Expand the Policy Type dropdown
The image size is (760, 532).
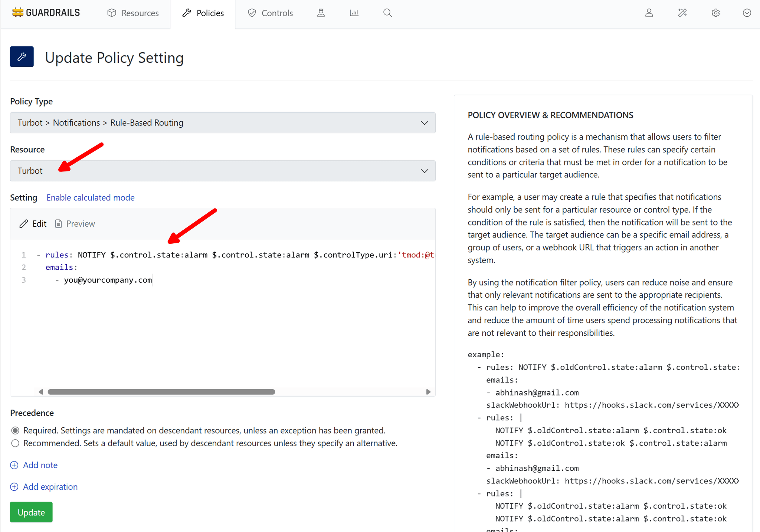pos(223,123)
